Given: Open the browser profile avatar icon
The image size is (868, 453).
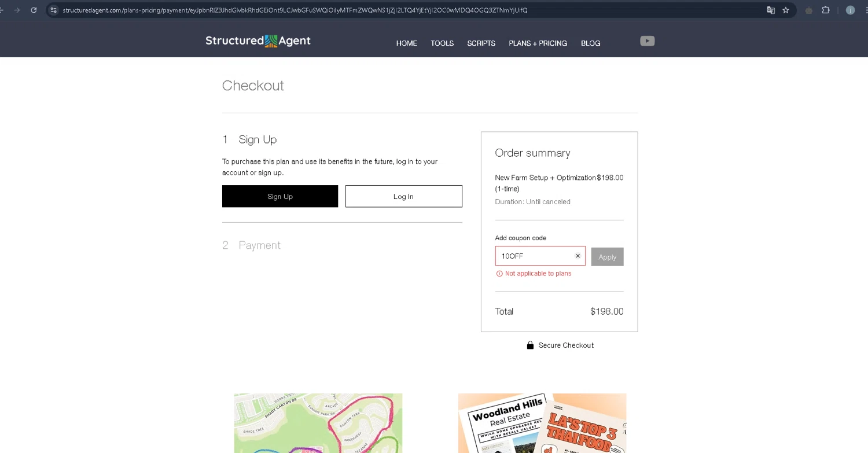Looking at the screenshot, I should tap(850, 10).
